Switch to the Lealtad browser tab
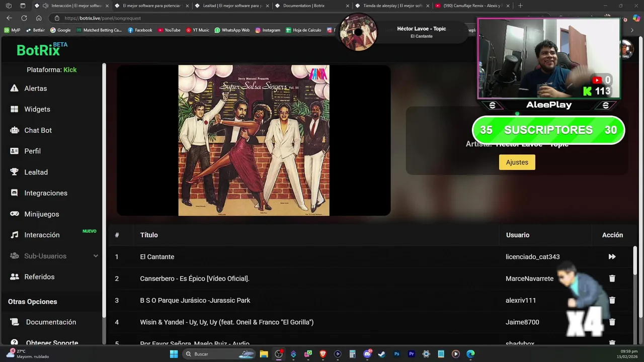Viewport: 644px width, 362px height. [232, 6]
